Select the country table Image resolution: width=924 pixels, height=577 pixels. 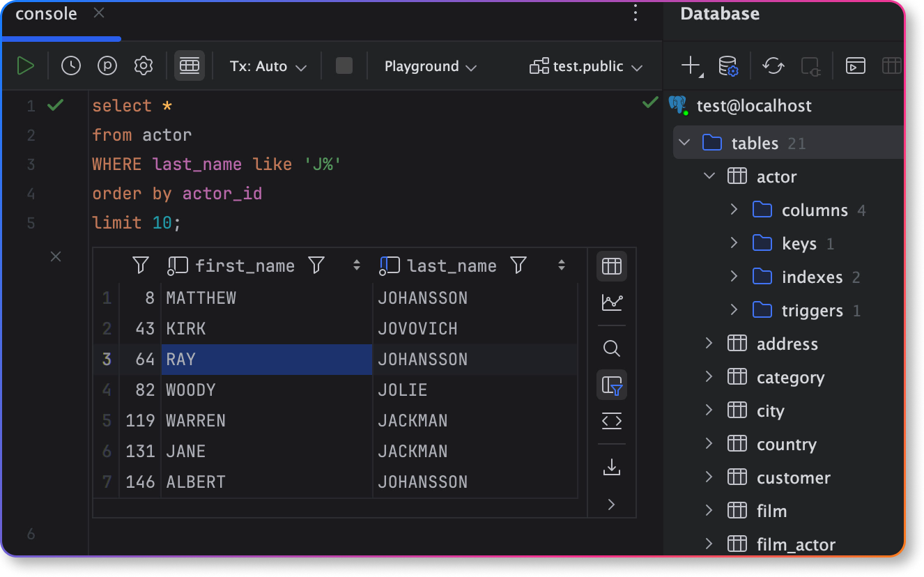click(x=786, y=445)
